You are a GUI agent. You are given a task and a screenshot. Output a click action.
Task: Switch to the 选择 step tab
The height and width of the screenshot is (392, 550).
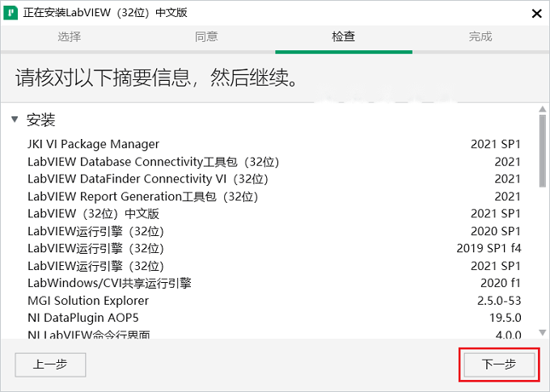pos(69,36)
